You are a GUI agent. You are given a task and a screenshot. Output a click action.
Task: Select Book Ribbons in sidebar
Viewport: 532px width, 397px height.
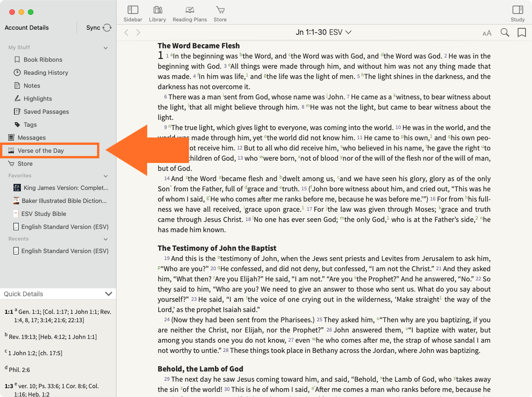coord(43,59)
